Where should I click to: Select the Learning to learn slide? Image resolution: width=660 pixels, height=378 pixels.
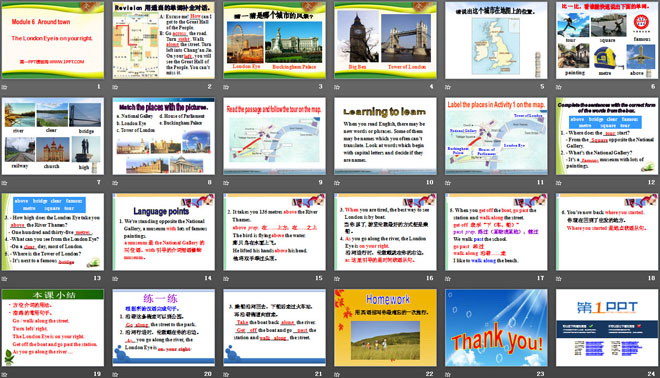tap(386, 136)
